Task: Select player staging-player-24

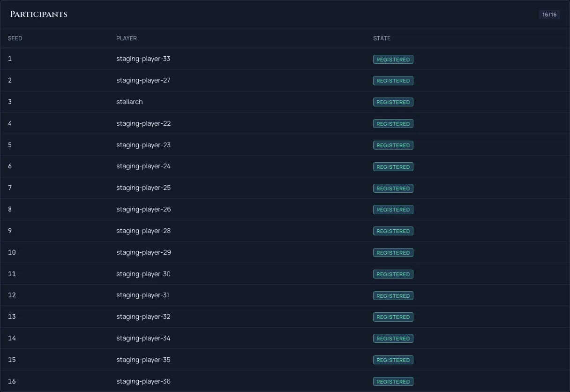Action: (143, 166)
